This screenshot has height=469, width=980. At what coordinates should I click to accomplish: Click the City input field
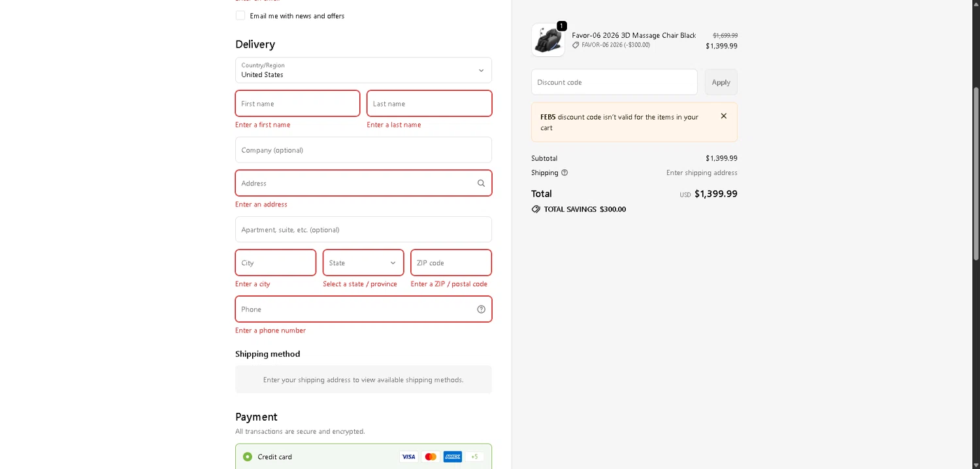276,263
